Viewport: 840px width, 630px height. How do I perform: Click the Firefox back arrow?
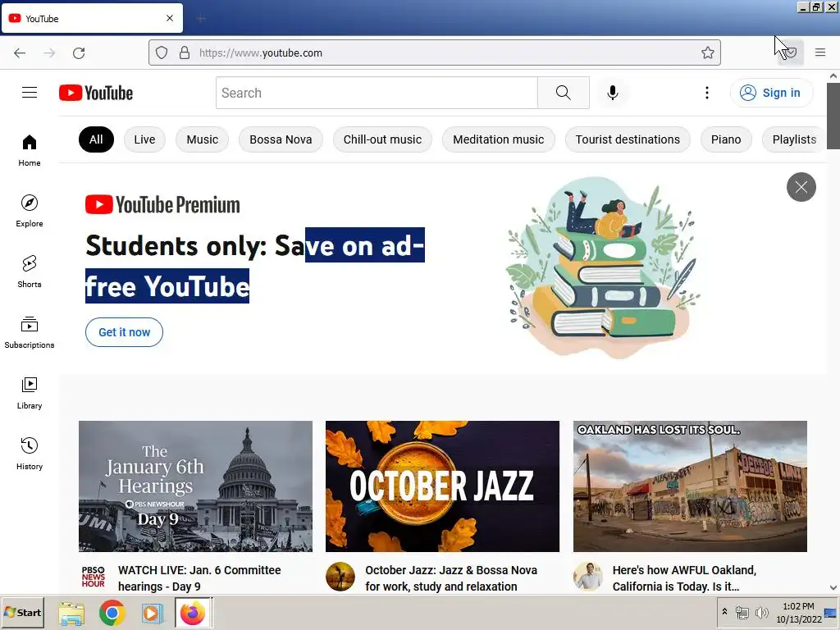pyautogui.click(x=20, y=52)
